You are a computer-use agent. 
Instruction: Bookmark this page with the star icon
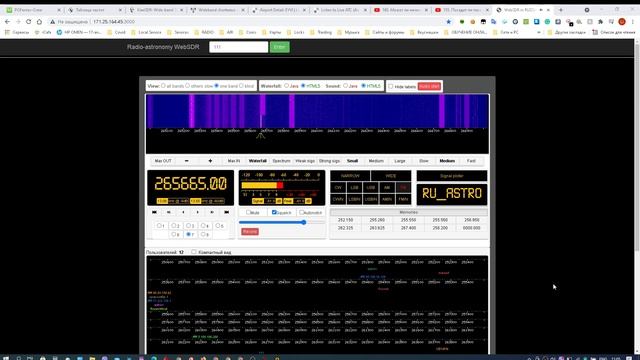449,22
